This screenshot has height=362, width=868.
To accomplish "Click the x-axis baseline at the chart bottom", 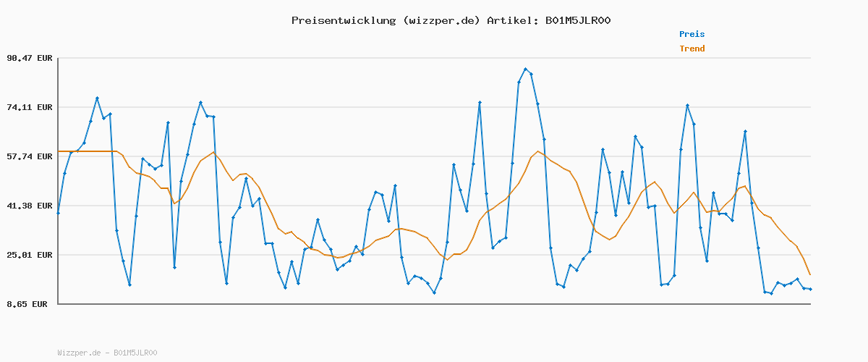I will pos(434,304).
